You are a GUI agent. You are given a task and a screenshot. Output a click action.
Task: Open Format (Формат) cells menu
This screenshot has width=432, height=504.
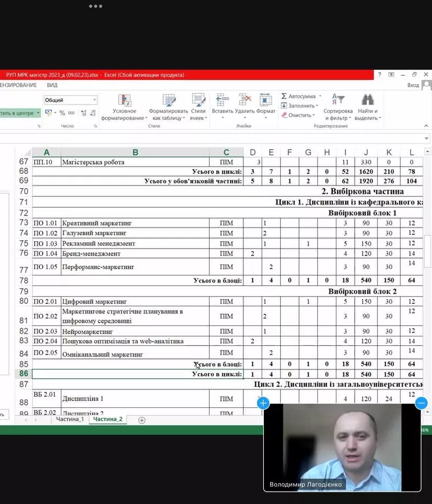266,100
